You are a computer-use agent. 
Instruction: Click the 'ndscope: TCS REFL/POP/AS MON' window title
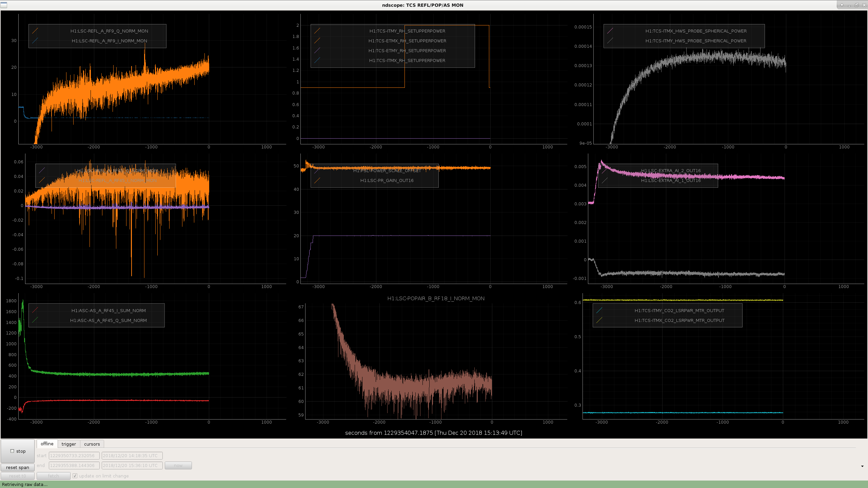(423, 5)
